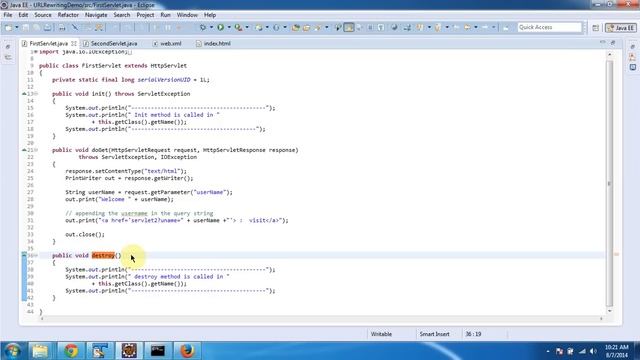Toggle Block Selection Mode icon
This screenshot has height=360, width=640.
370,27
